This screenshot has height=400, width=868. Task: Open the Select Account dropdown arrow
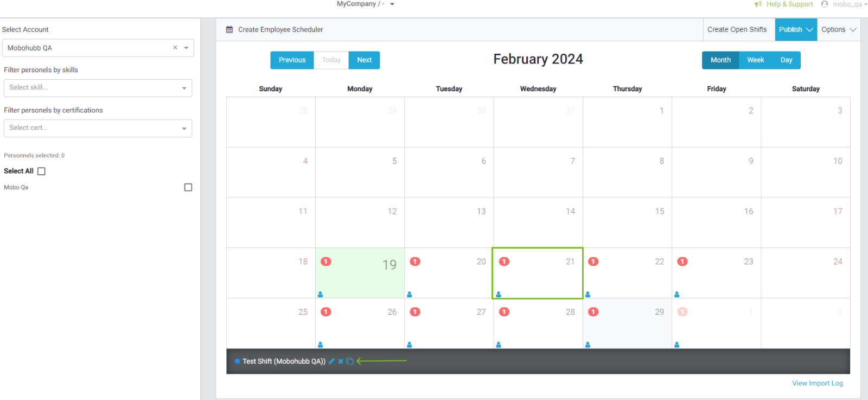(x=186, y=48)
